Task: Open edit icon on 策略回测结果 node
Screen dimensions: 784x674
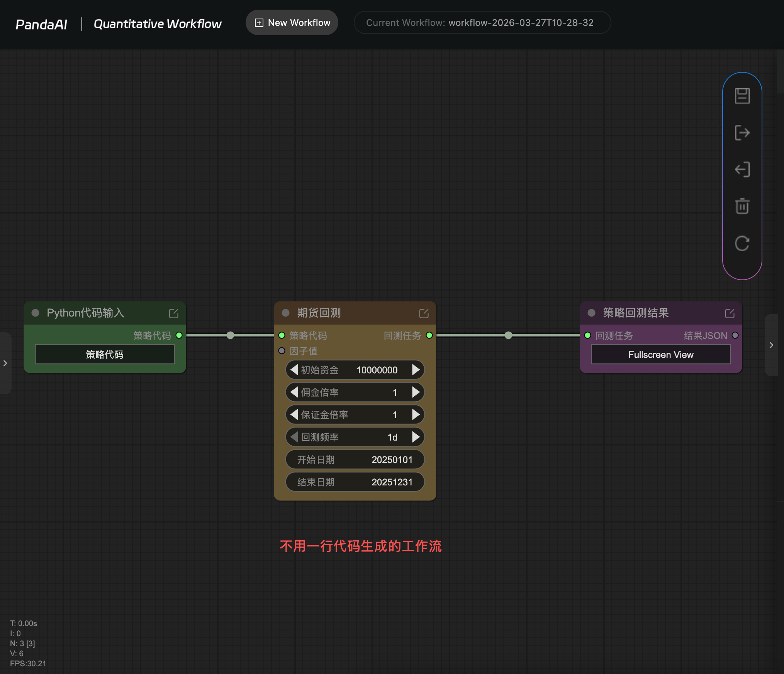Action: [730, 313]
